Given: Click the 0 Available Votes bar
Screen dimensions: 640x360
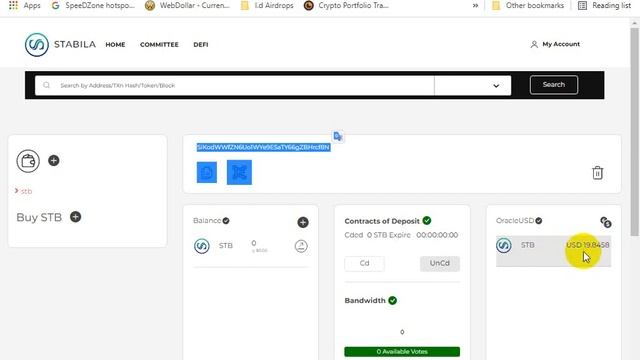Looking at the screenshot, I should coord(402,351).
